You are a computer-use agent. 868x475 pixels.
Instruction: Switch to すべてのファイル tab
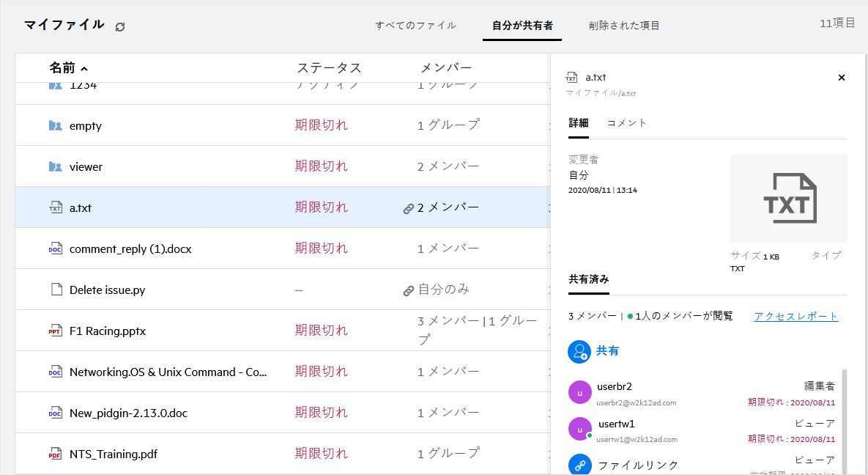415,26
